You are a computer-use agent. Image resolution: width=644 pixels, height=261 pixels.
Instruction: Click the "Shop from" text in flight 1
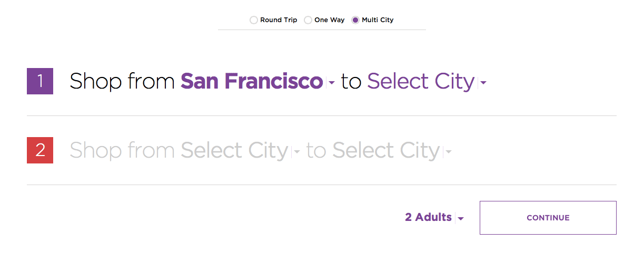pyautogui.click(x=122, y=82)
